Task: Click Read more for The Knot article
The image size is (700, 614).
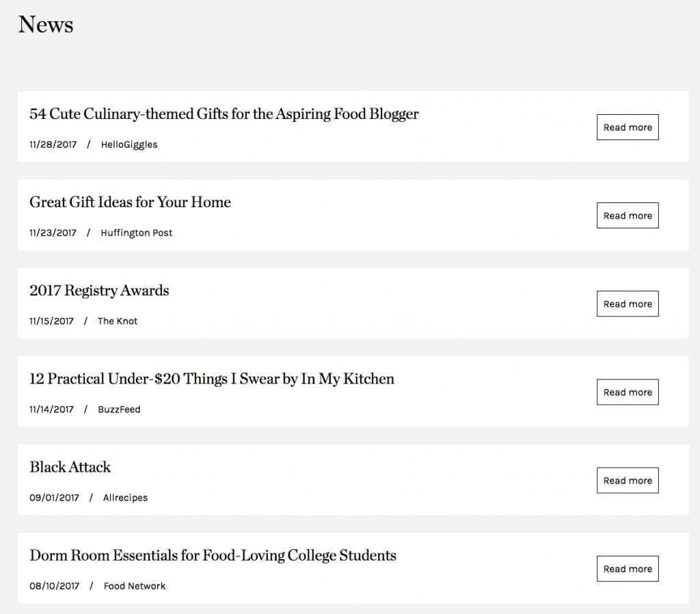Action: (628, 304)
